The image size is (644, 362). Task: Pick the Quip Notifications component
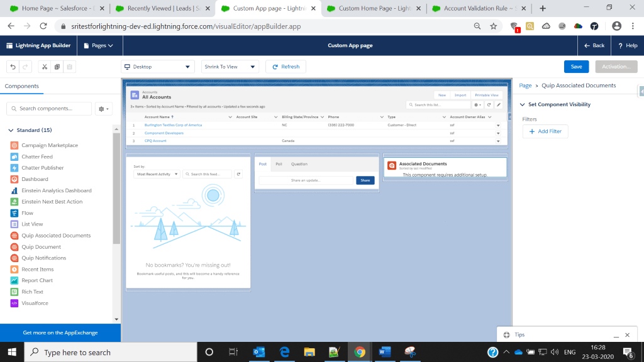(x=43, y=258)
